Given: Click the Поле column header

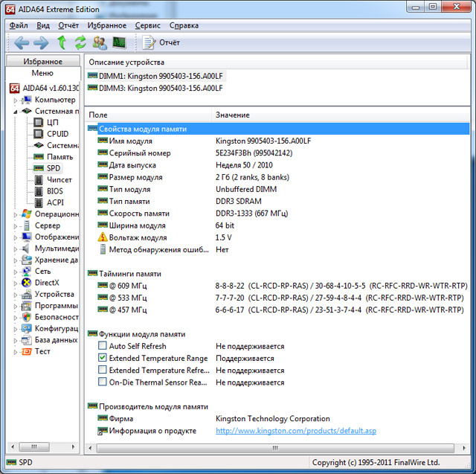Looking at the screenshot, I should 149,115.
